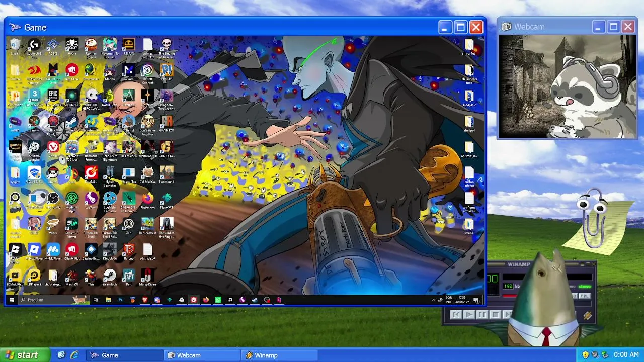Open the PlateUp! desktop shortcut
644x362 pixels.
coord(167,73)
